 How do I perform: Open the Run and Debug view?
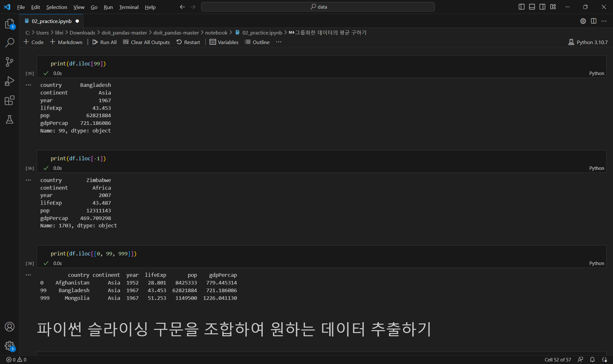(x=10, y=81)
